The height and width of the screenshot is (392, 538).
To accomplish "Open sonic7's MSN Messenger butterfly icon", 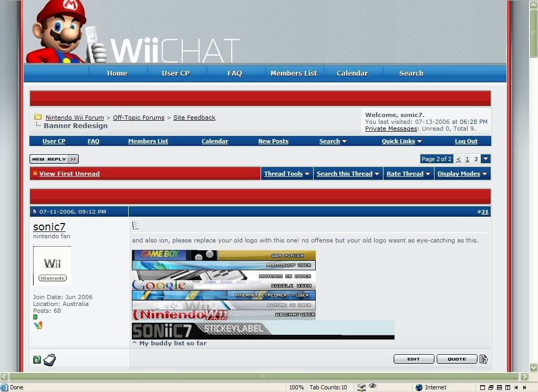I will click(x=38, y=325).
